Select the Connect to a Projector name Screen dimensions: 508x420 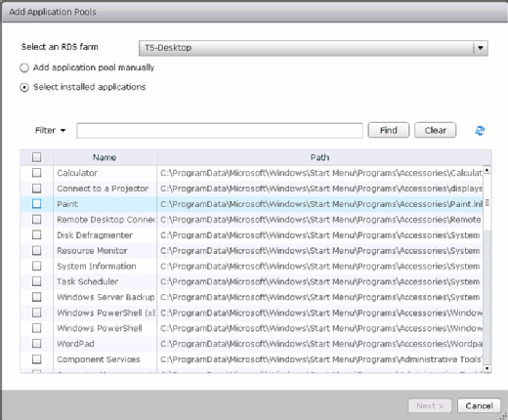[x=103, y=189]
